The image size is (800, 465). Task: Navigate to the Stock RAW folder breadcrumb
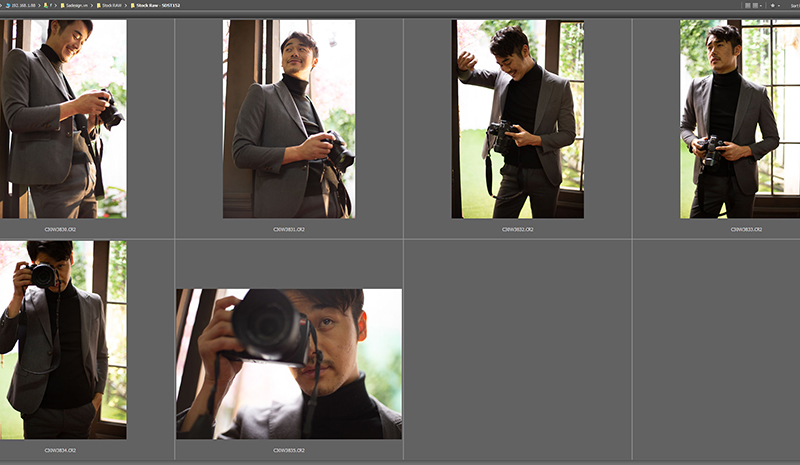[x=110, y=5]
